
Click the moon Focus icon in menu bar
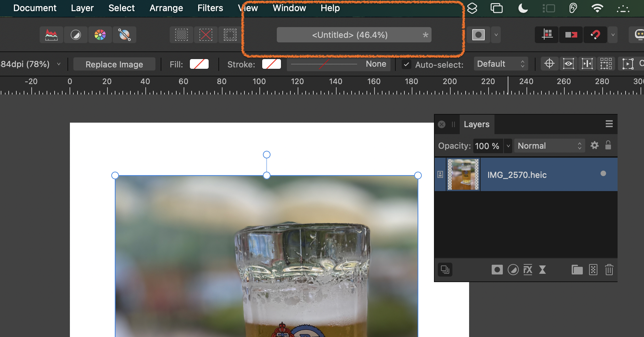click(523, 8)
